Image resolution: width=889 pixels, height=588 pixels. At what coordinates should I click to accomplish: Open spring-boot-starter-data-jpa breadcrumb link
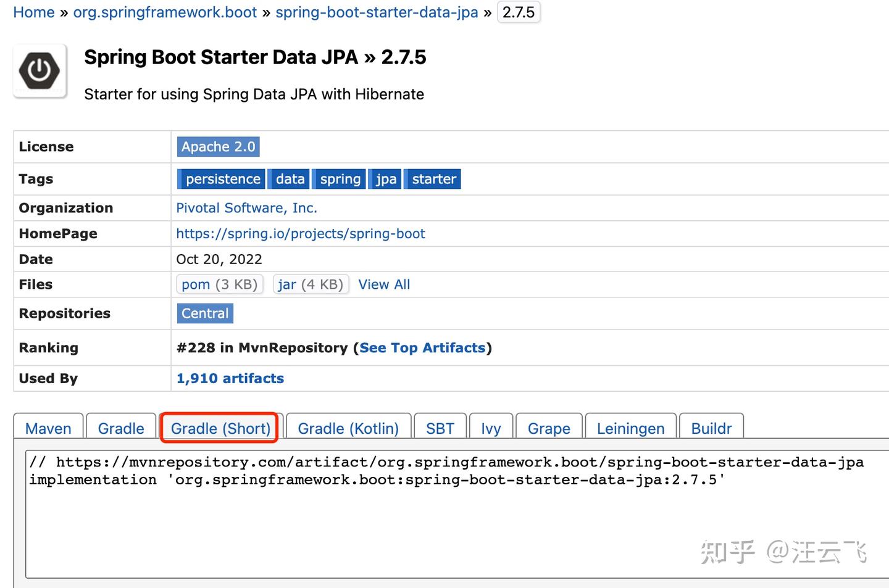(x=377, y=12)
